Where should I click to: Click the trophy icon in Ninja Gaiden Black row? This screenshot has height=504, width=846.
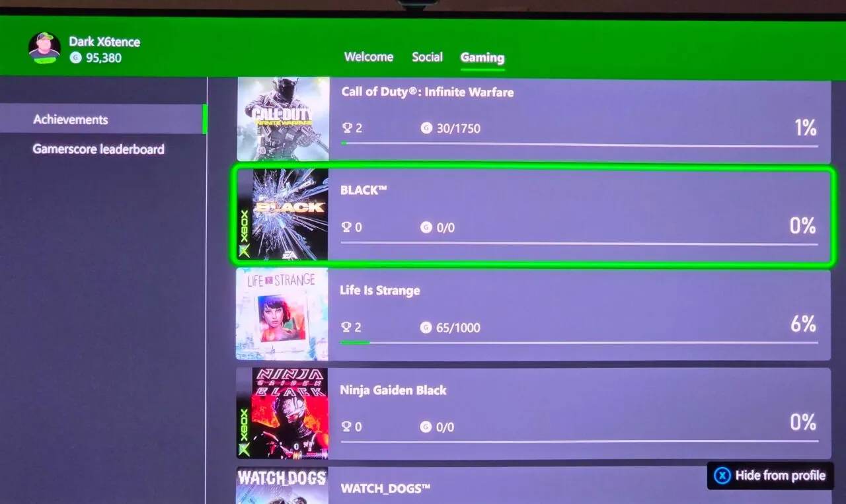(346, 427)
